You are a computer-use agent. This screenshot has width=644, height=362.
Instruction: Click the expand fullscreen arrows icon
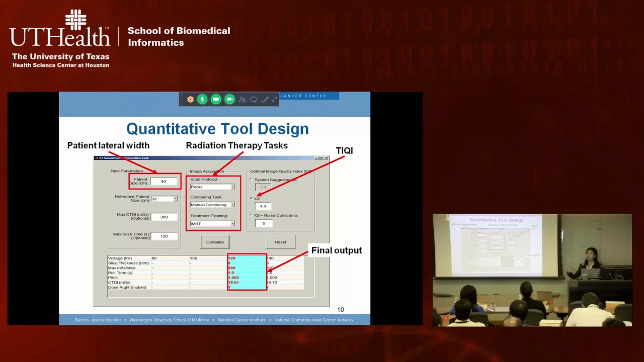coord(275,100)
